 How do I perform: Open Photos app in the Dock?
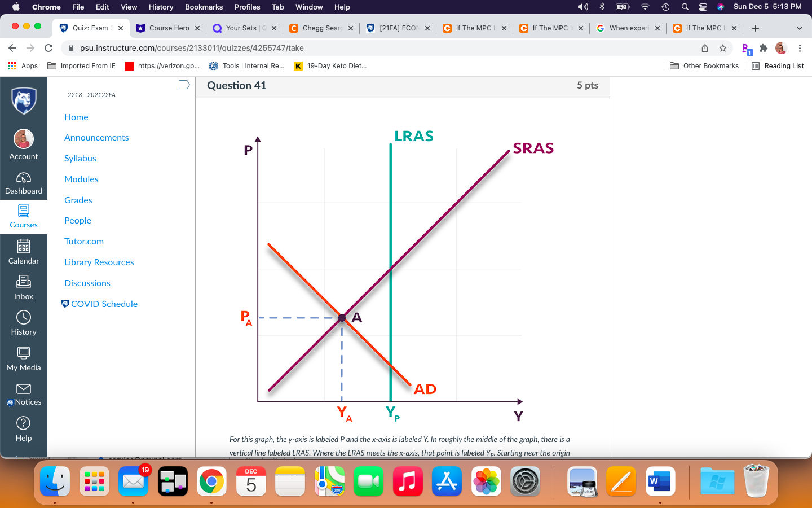click(x=486, y=481)
